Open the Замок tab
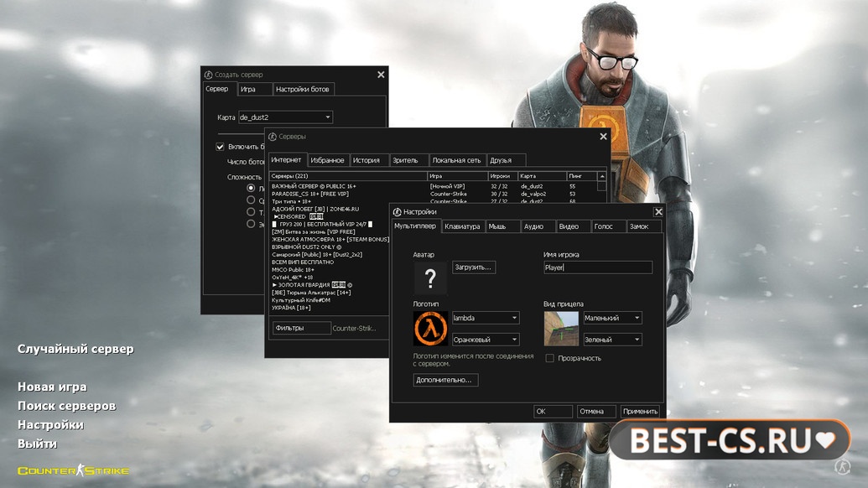The height and width of the screenshot is (488, 868). coord(644,226)
